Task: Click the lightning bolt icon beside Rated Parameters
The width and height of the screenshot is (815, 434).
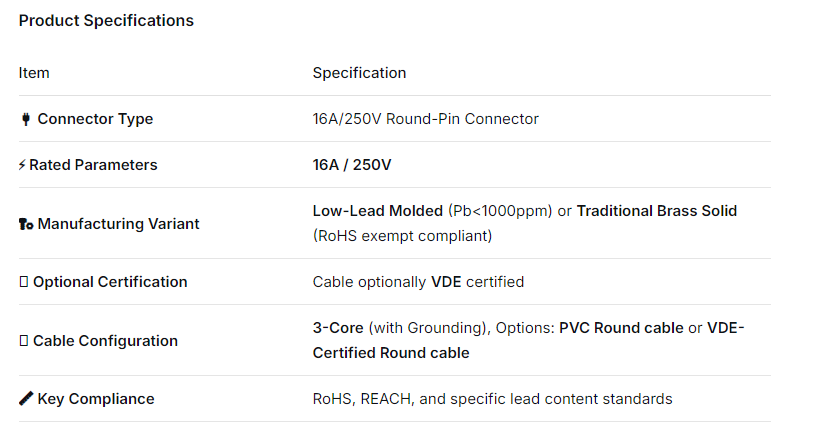Action: click(22, 165)
